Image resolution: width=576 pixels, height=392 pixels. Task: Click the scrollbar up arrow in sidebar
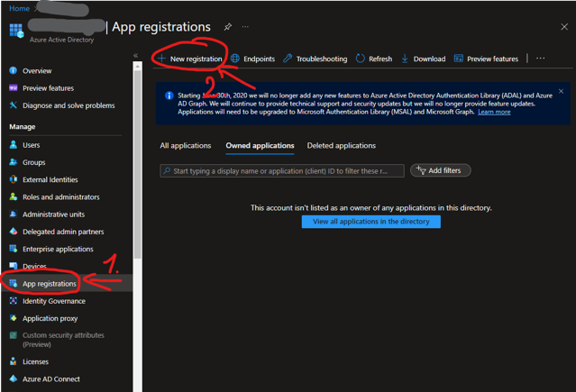[138, 66]
